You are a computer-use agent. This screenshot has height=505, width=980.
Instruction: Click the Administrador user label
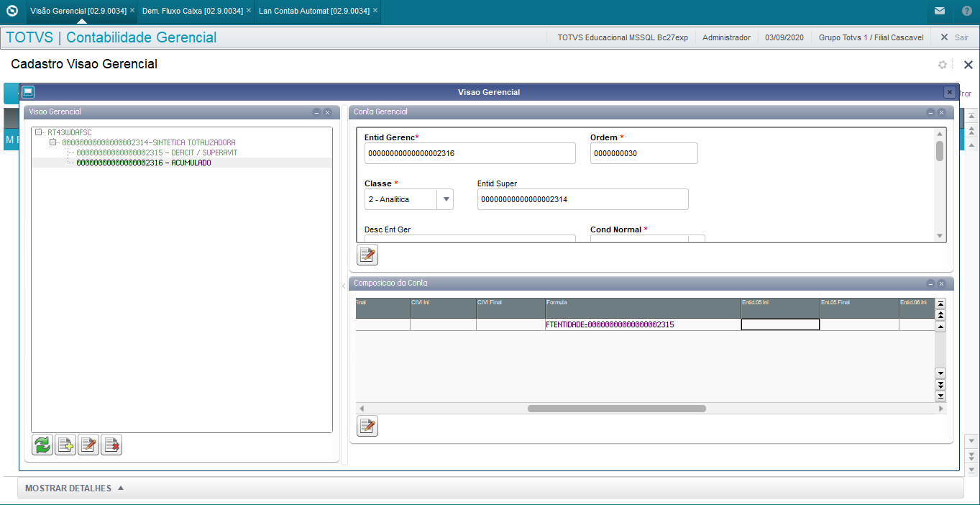point(726,37)
